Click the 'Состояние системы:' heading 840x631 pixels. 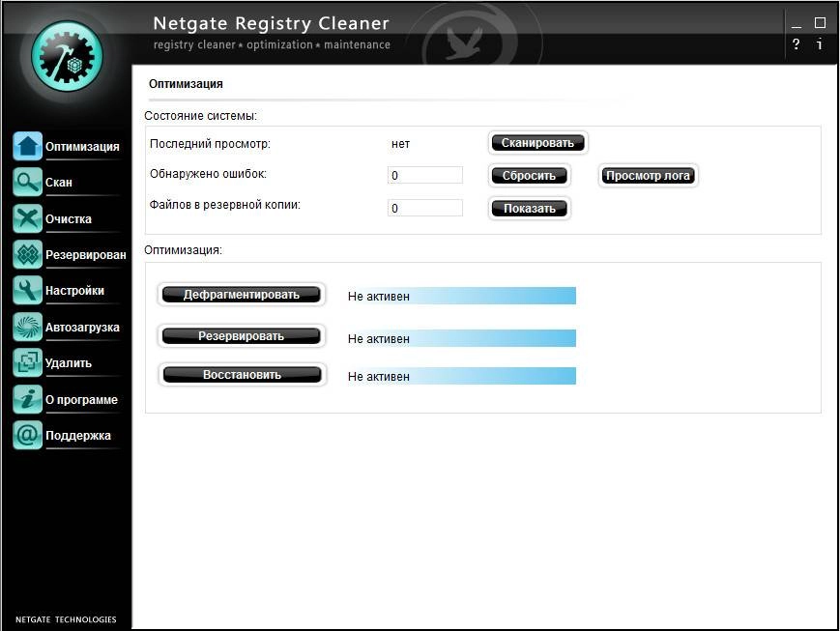pos(200,116)
